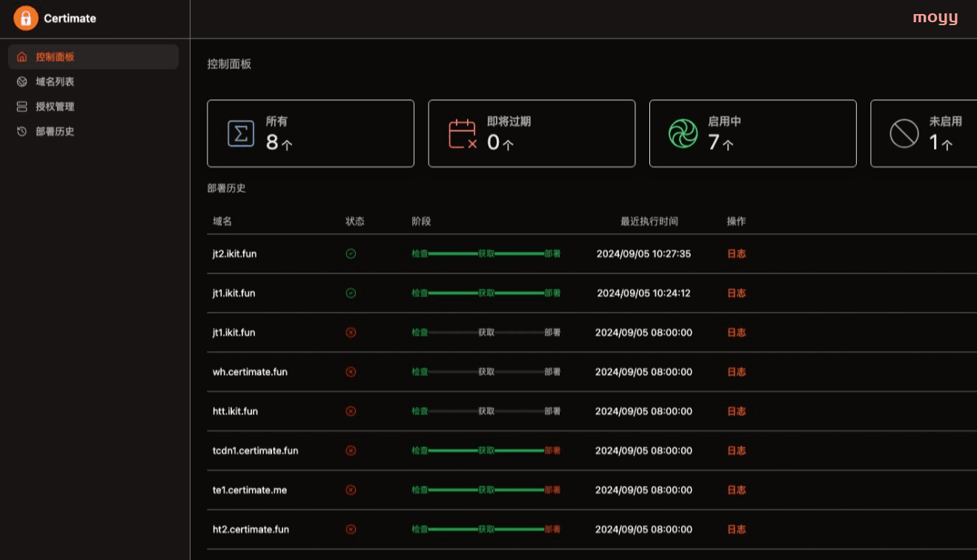Click the home icon beside 控制面板
This screenshot has height=560, width=977.
(x=22, y=57)
